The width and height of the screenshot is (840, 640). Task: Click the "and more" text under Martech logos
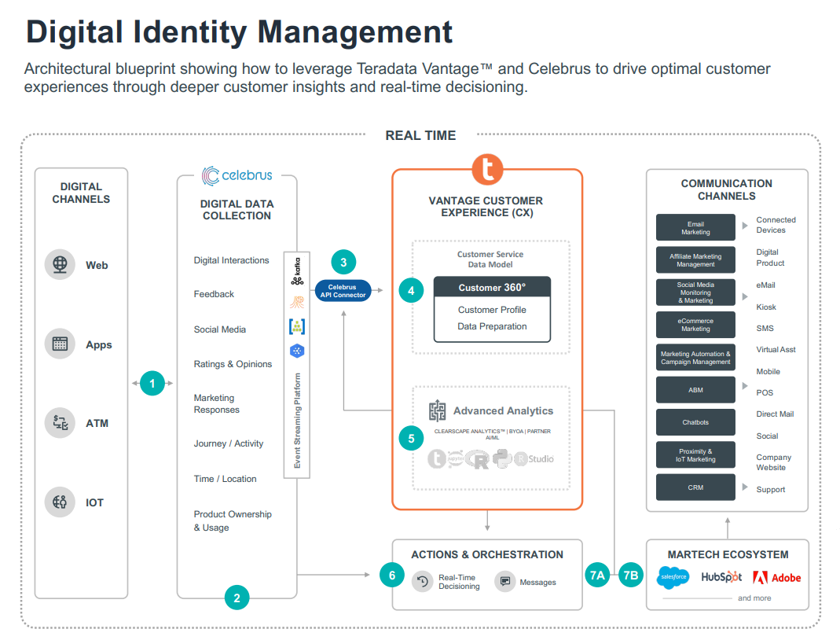(x=754, y=598)
